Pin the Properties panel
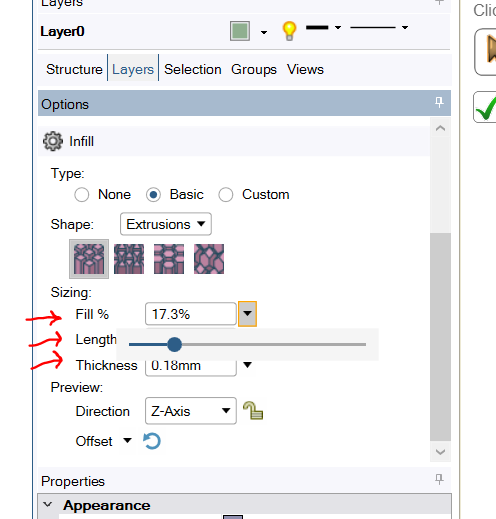The width and height of the screenshot is (496, 519). point(439,479)
